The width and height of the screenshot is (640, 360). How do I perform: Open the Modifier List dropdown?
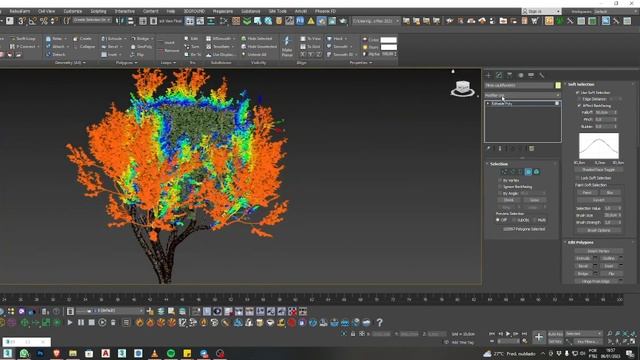pos(522,96)
